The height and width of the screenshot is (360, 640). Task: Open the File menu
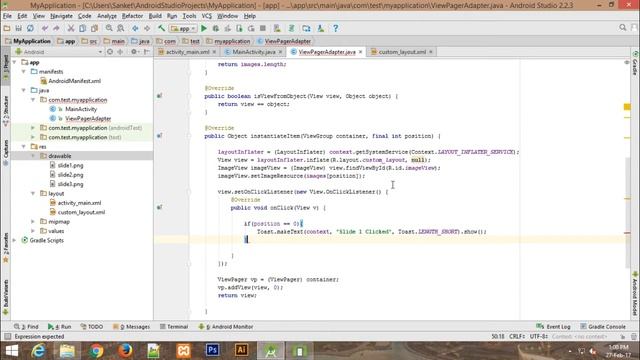(x=7, y=16)
